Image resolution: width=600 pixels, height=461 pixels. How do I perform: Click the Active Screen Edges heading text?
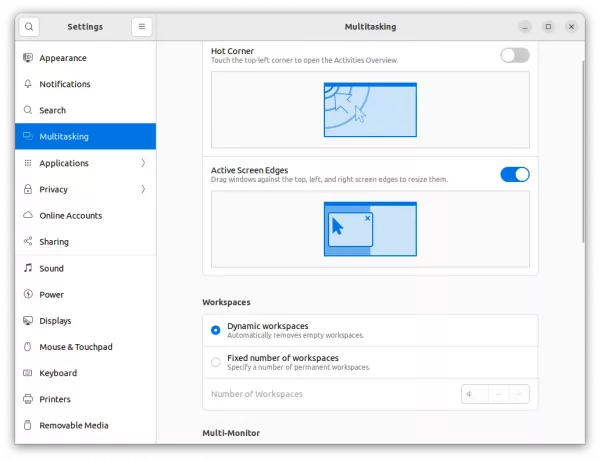(249, 170)
